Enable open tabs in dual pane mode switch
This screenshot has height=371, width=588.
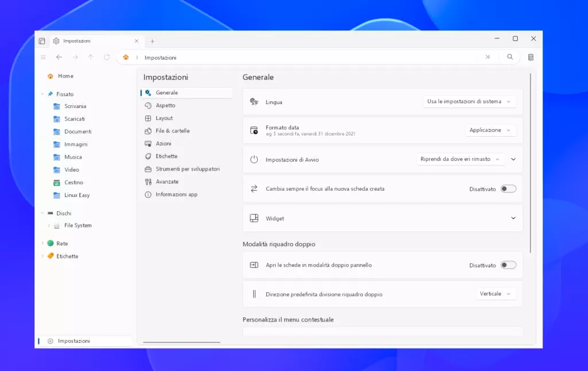[x=509, y=265]
